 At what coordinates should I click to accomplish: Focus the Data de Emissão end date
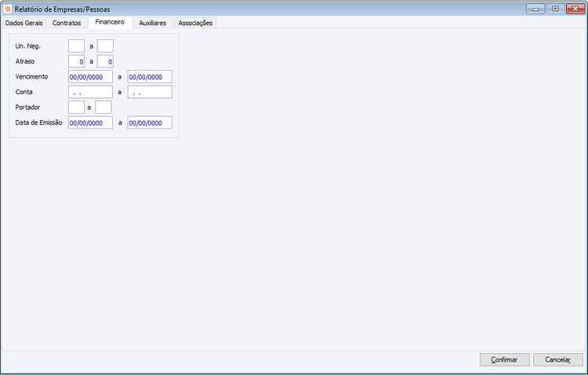point(150,122)
